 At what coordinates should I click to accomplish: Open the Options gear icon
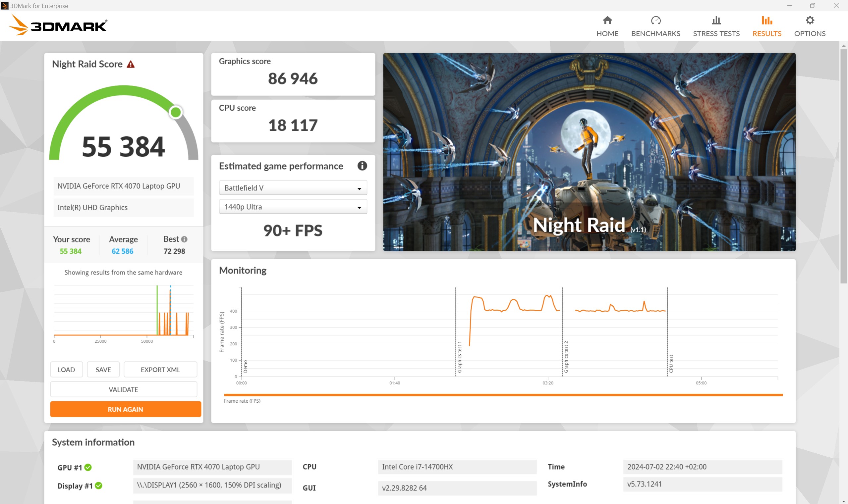pyautogui.click(x=810, y=21)
